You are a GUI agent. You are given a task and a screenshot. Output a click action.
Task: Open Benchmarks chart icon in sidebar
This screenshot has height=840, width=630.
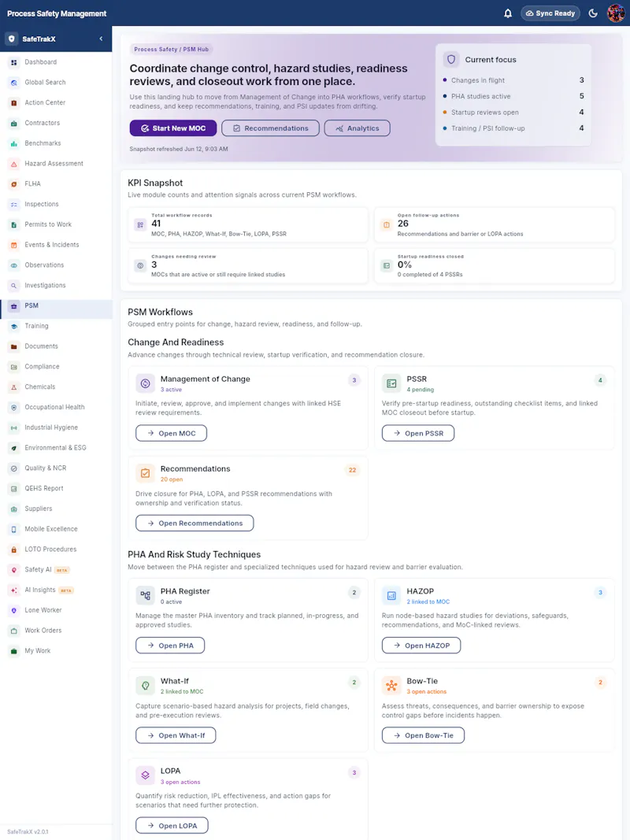[14, 143]
